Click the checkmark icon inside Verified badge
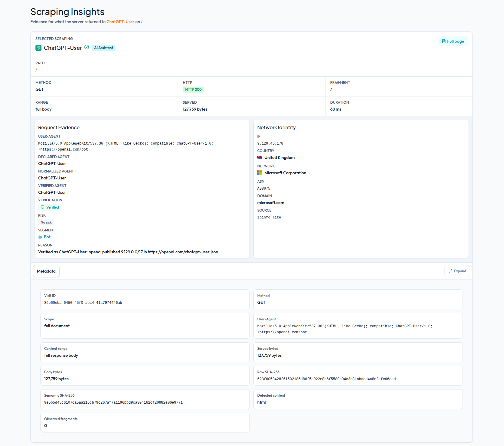The width and height of the screenshot is (504, 446). pos(42,207)
